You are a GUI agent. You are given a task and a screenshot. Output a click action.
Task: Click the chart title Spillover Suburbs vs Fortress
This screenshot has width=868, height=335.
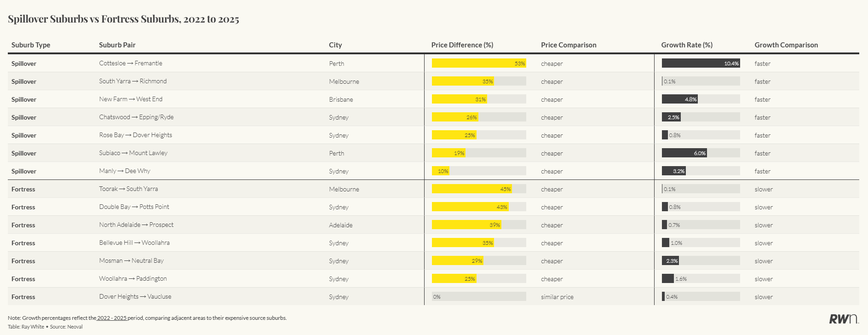coord(123,19)
